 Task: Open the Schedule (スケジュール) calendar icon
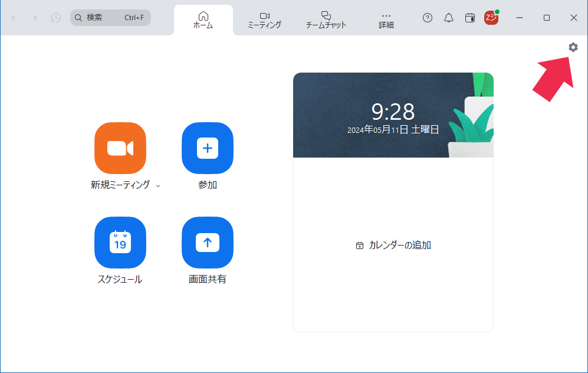pyautogui.click(x=120, y=243)
